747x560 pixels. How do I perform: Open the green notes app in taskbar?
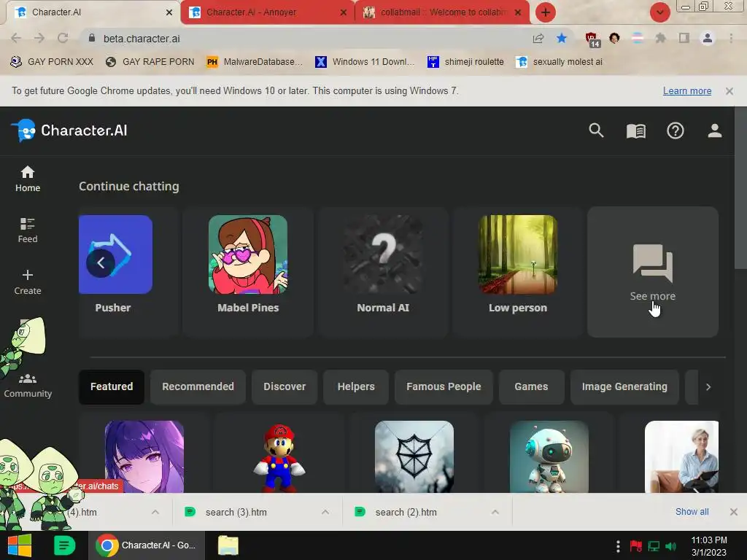(64, 545)
